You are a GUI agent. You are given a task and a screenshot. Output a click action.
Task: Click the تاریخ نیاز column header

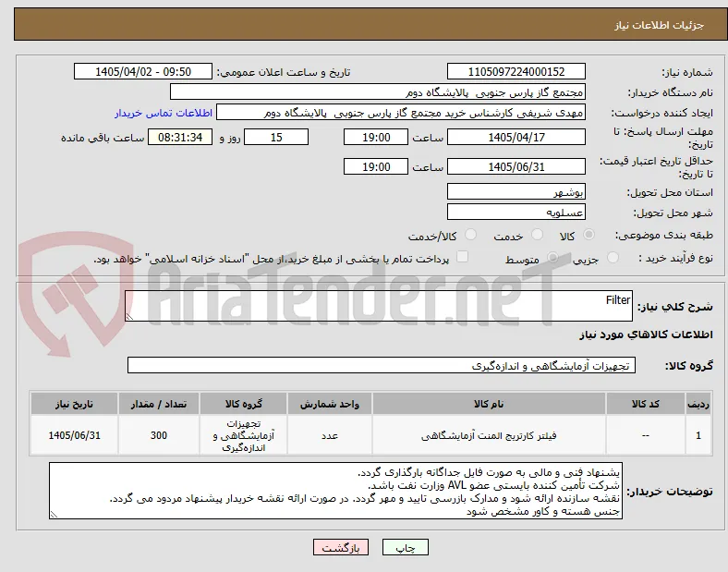tap(74, 404)
